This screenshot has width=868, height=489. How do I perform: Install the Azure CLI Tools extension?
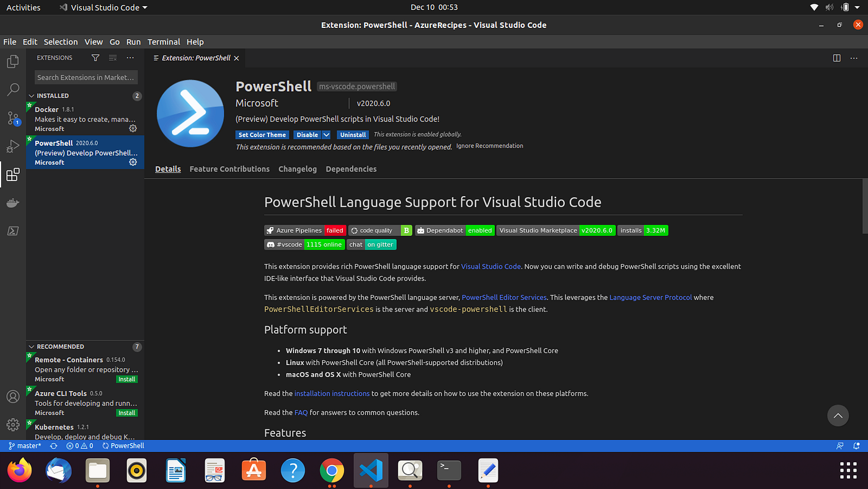[127, 413]
